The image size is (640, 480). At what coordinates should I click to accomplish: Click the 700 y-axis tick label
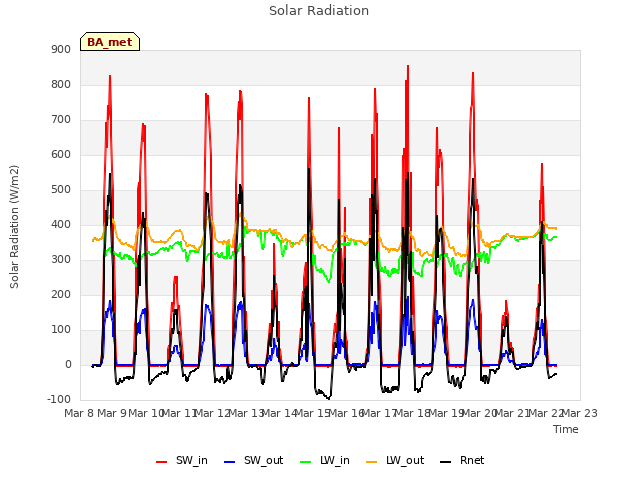point(61,120)
